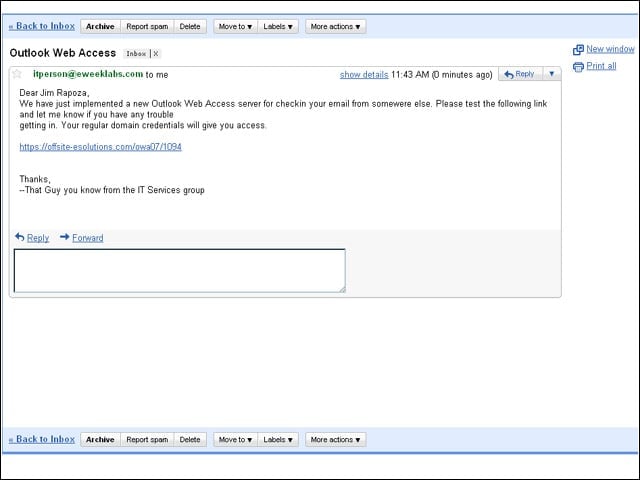The image size is (640, 480).
Task: Click the Outlook Web Access subject title
Action: point(63,53)
